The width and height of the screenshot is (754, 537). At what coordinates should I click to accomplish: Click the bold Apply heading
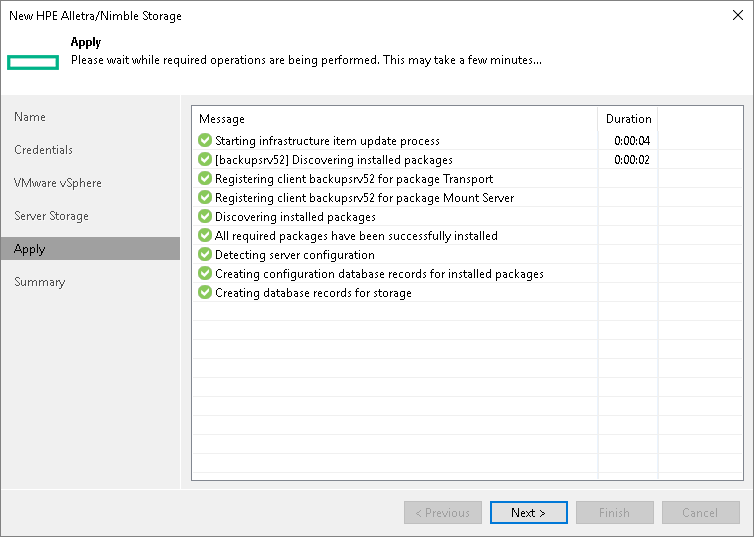[86, 42]
